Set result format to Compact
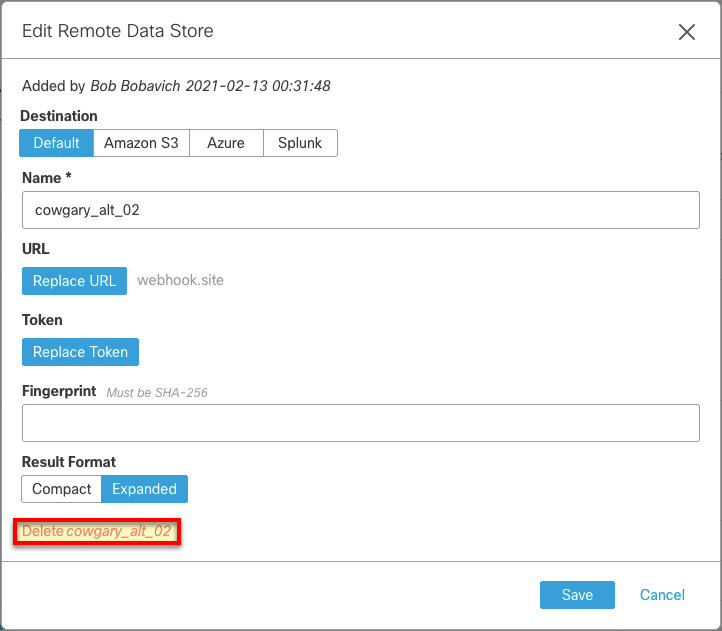The width and height of the screenshot is (722, 631). pos(61,489)
